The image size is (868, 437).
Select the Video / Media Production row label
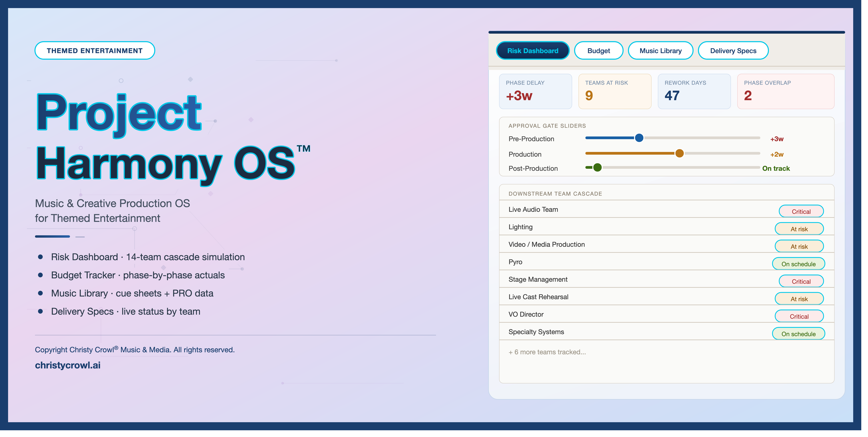point(547,244)
